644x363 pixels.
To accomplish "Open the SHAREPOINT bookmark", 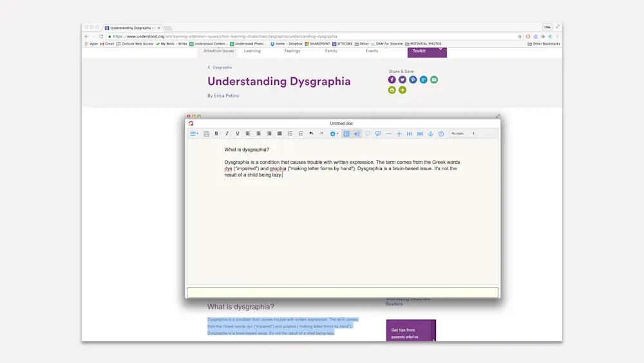I will tap(317, 44).
